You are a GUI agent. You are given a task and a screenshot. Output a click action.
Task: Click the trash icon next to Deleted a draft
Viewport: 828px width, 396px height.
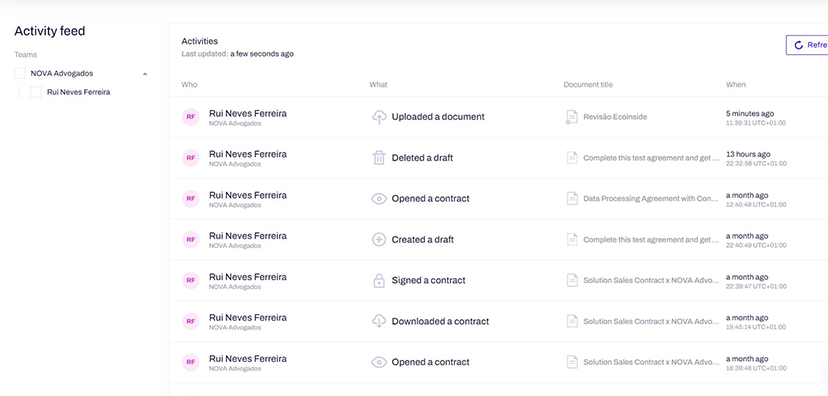379,158
